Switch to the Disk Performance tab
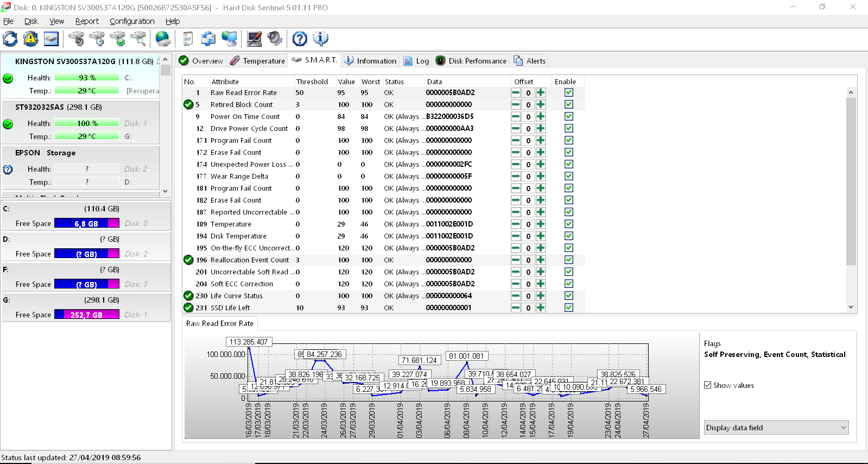Viewport: 868px width, 464px height. click(x=471, y=61)
